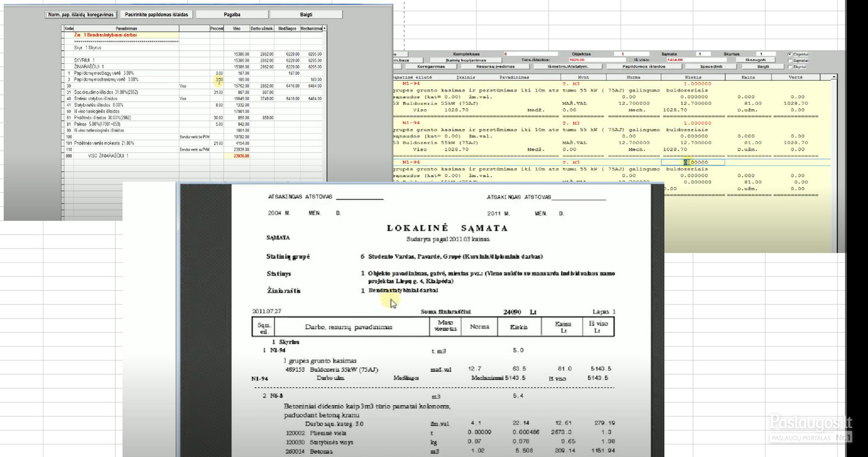
Task: Click the Išsaugoti button
Action: 755,60
